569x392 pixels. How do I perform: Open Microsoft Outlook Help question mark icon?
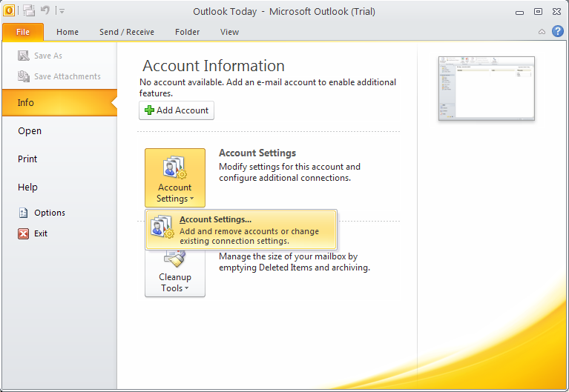pyautogui.click(x=558, y=32)
